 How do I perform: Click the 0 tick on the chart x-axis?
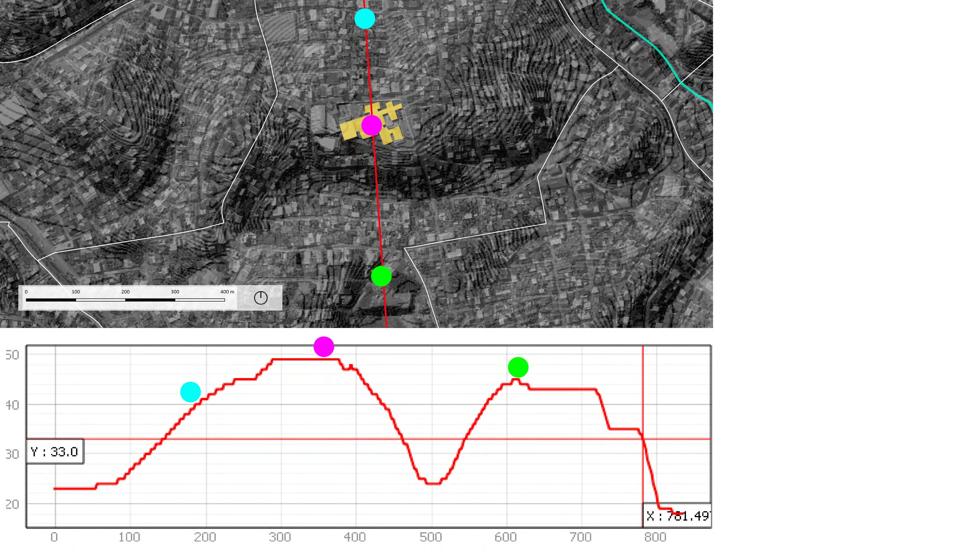point(55,537)
